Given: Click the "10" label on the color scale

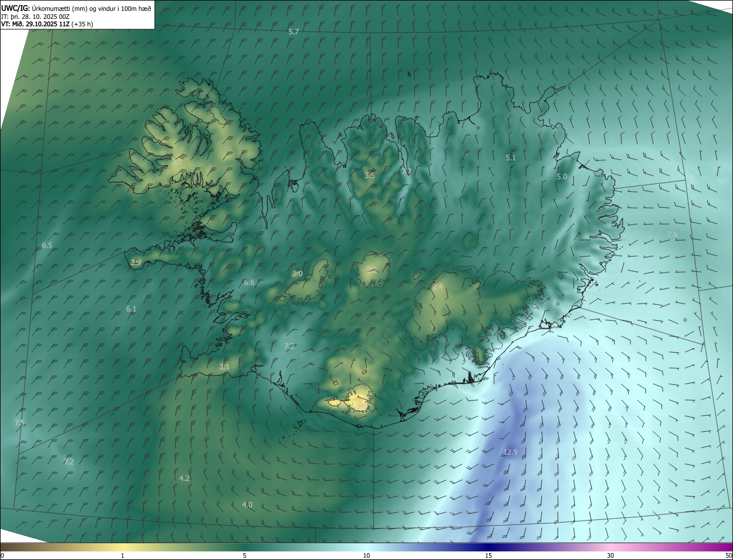Looking at the screenshot, I should [x=366, y=555].
